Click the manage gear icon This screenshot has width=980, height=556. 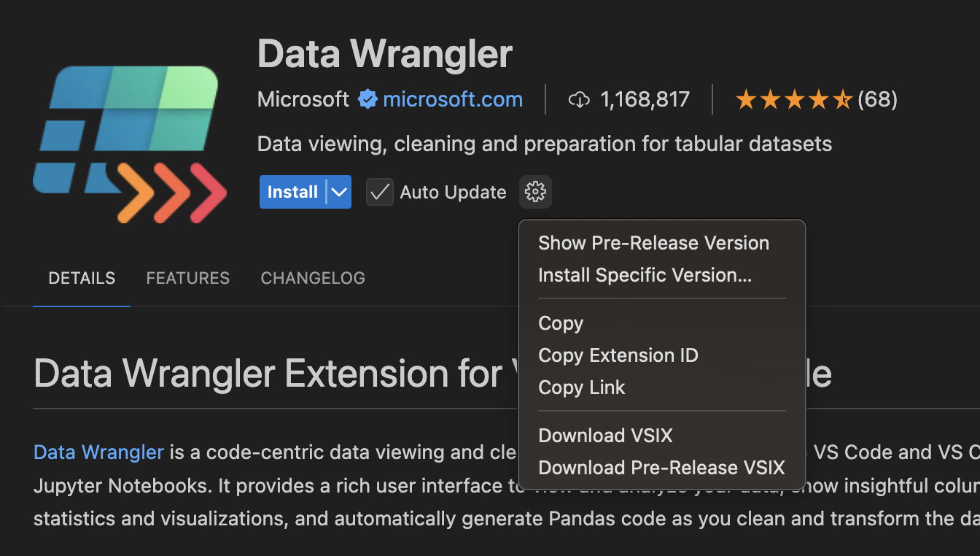[x=535, y=192]
